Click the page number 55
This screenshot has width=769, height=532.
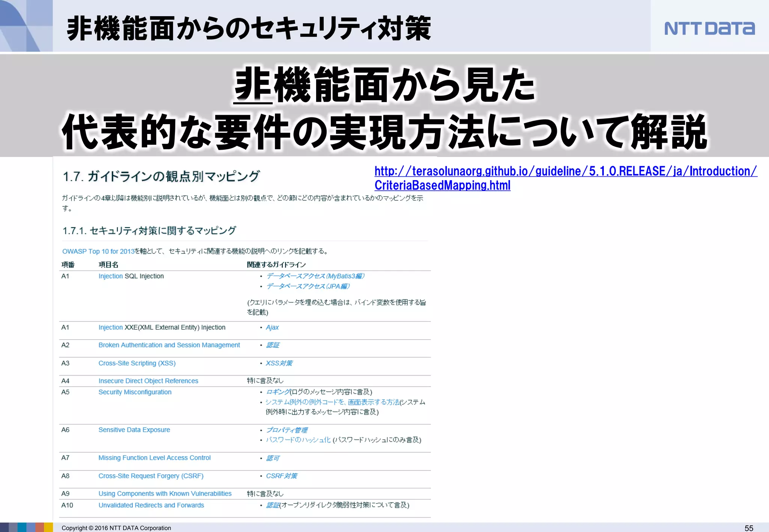point(749,528)
